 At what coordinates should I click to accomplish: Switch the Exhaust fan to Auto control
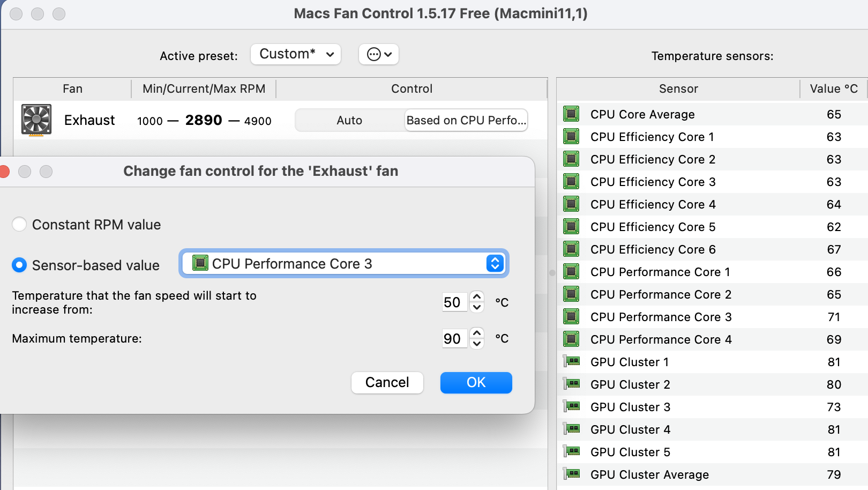[x=349, y=121]
